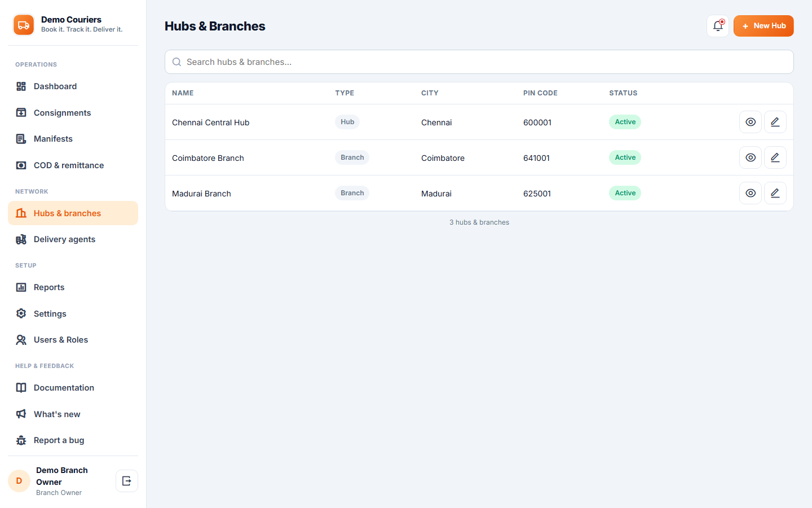Click the PIN CODE column header
The image size is (812, 508).
(x=540, y=93)
